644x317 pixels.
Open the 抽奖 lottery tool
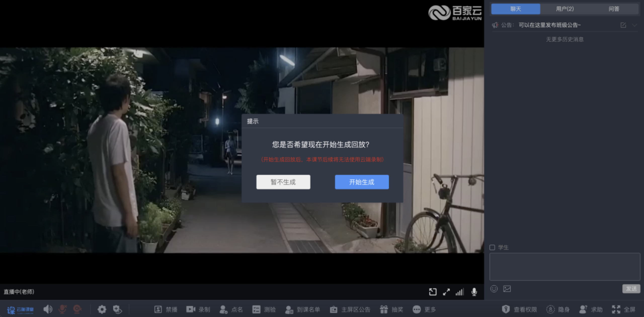coord(391,309)
